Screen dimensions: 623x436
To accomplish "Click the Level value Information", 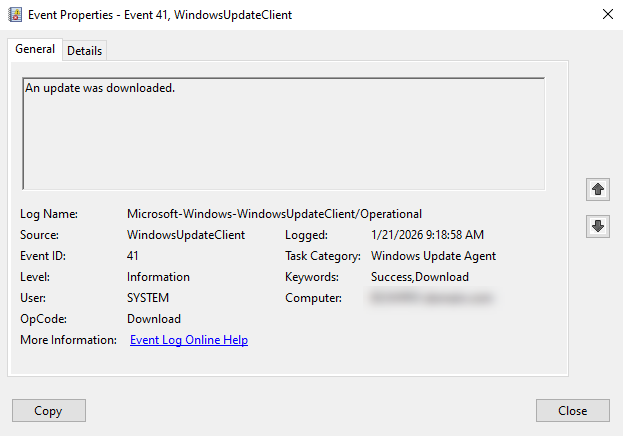I will 158,277.
